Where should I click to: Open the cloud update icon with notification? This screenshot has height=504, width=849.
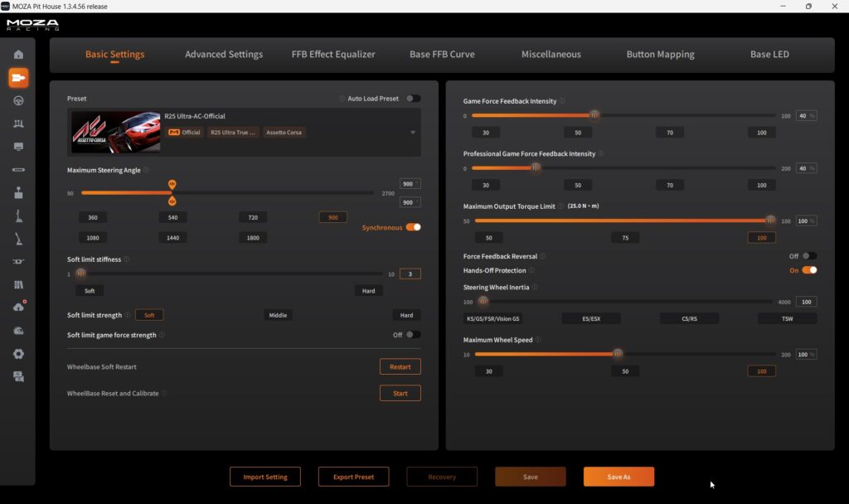18,307
